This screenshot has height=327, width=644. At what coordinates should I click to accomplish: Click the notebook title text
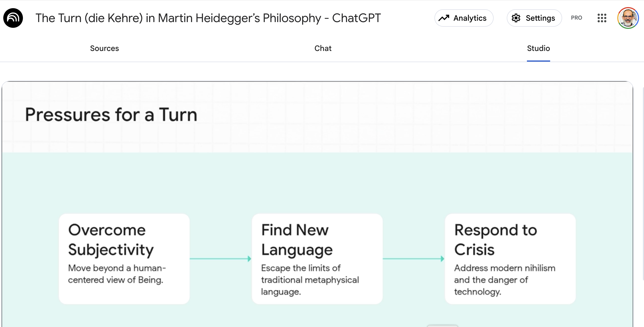[208, 18]
